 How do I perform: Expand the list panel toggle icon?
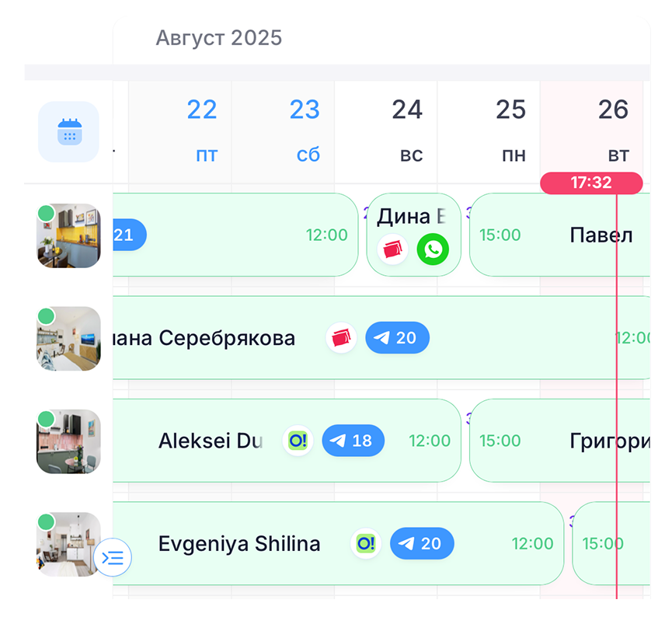(113, 557)
